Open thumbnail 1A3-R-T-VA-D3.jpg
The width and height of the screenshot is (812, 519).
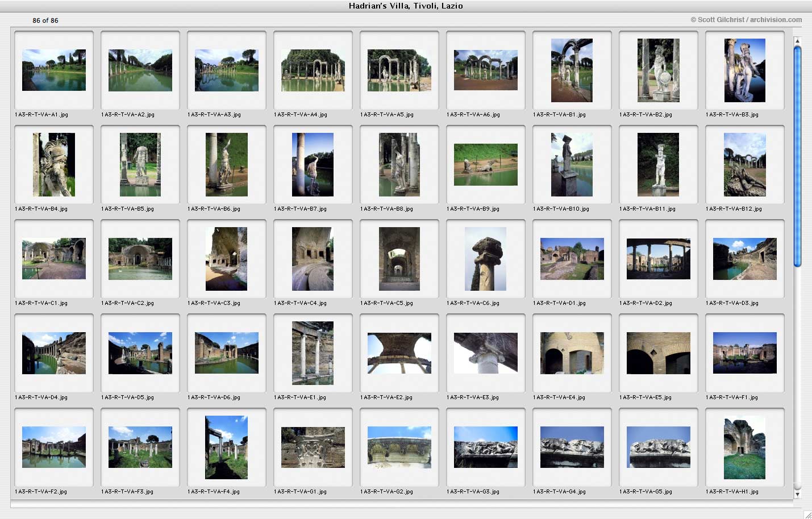pyautogui.click(x=745, y=259)
